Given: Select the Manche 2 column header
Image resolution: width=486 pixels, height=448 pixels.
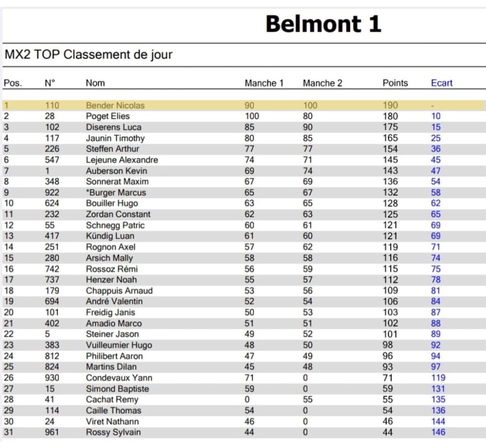Looking at the screenshot, I should point(322,83).
